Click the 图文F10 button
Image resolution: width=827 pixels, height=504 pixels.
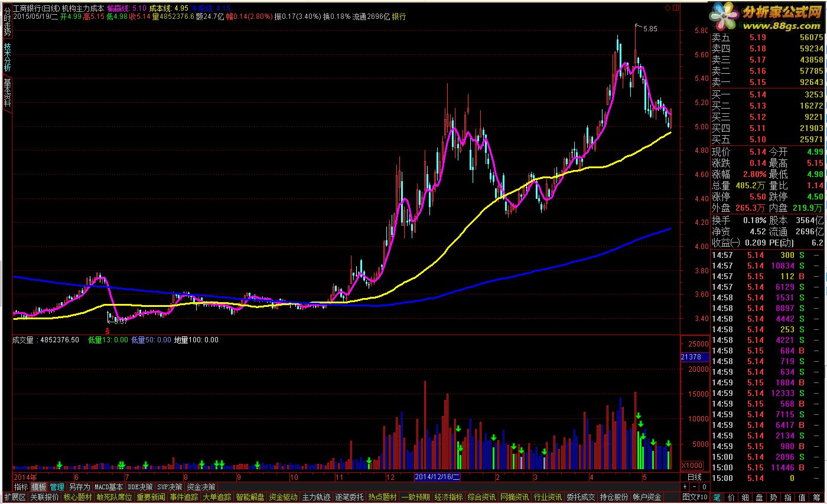tap(695, 497)
